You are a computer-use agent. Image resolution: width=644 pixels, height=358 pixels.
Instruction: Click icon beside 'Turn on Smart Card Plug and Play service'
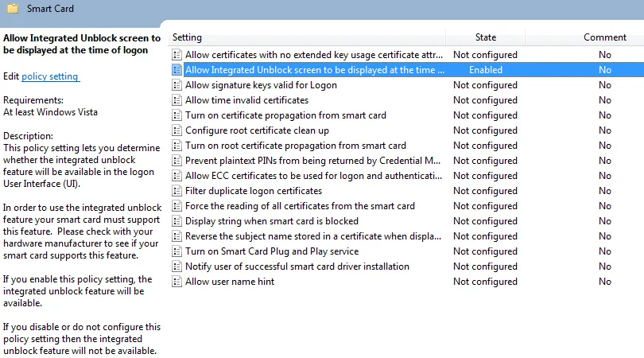click(177, 251)
